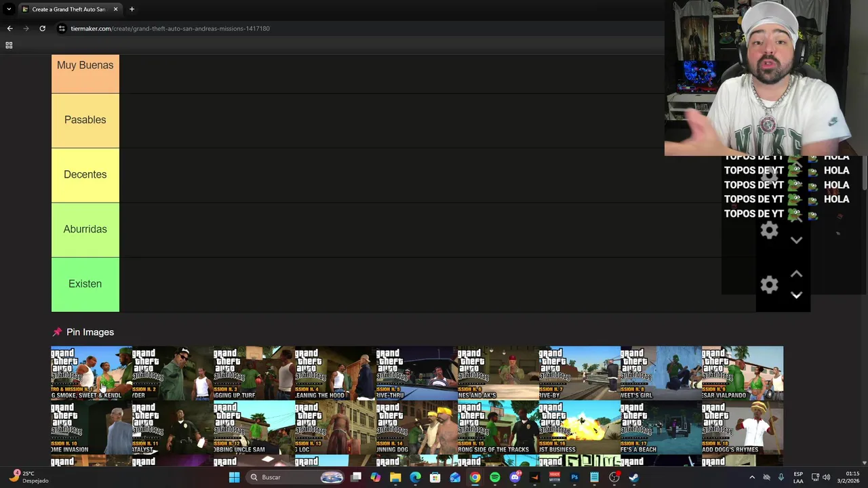Image resolution: width=868 pixels, height=488 pixels.
Task: Switch to Google Chrome in the taskbar
Action: pos(475,477)
